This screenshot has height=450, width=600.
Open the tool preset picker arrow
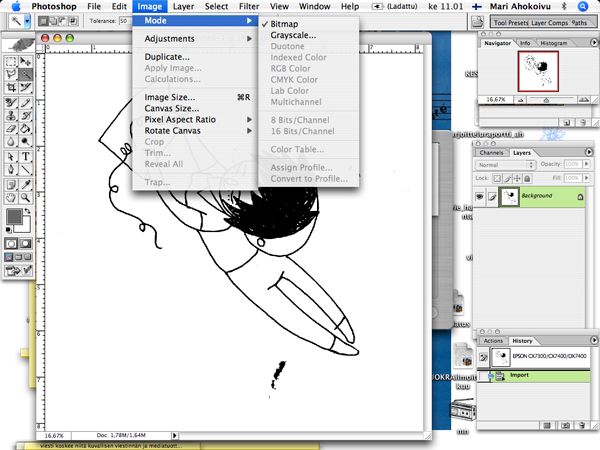point(28,21)
